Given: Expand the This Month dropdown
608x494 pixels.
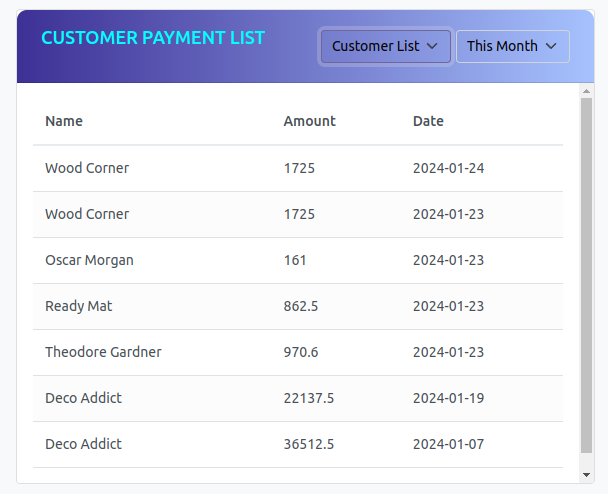Looking at the screenshot, I should (x=512, y=46).
